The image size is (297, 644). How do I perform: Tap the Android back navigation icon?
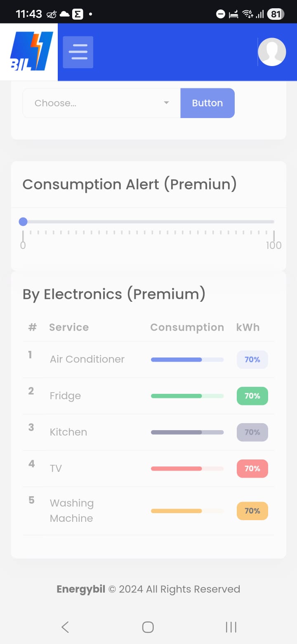(x=65, y=627)
